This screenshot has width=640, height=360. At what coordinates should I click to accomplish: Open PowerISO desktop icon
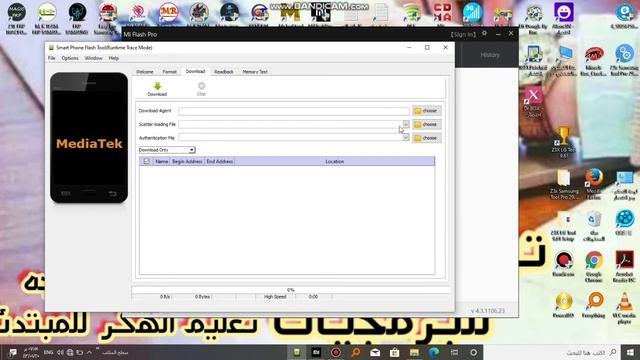coord(563,305)
